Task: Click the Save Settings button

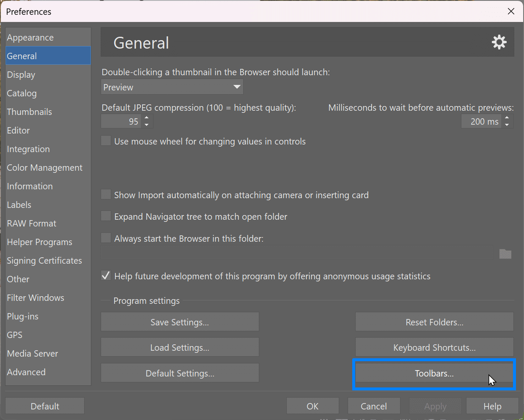Action: pos(179,322)
